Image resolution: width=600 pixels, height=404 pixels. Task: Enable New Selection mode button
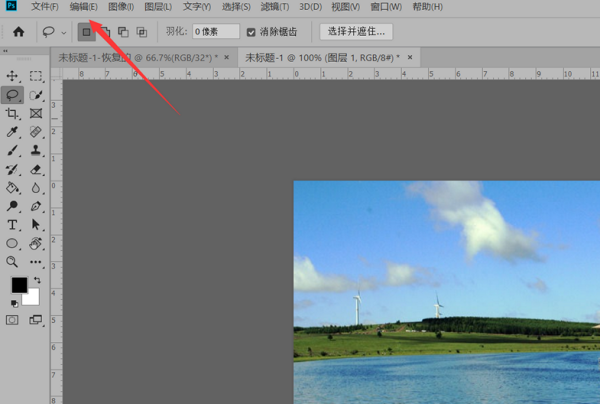coord(86,32)
